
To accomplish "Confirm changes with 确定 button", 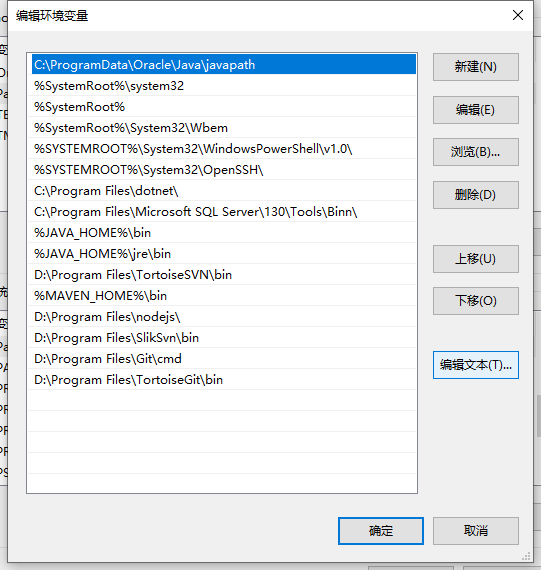I will [x=381, y=531].
